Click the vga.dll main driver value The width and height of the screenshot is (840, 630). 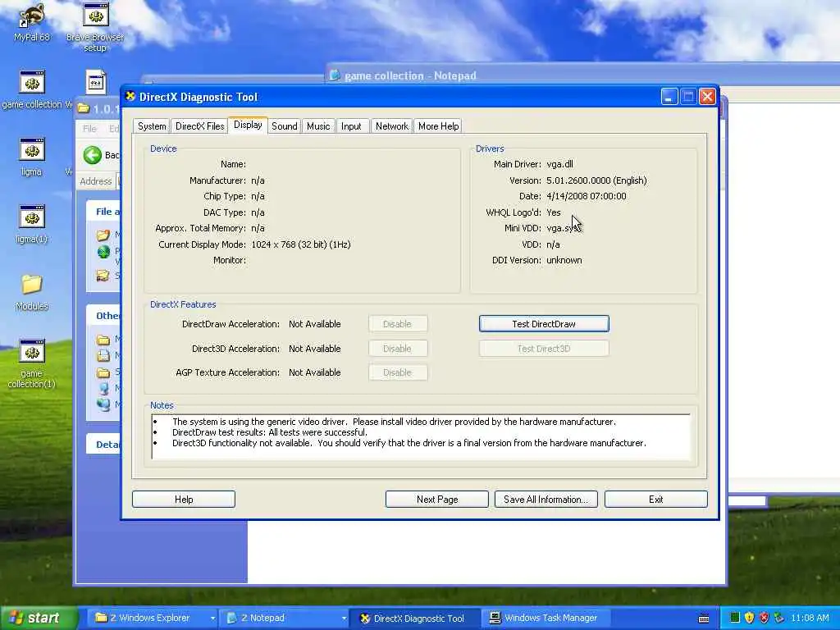click(x=559, y=164)
